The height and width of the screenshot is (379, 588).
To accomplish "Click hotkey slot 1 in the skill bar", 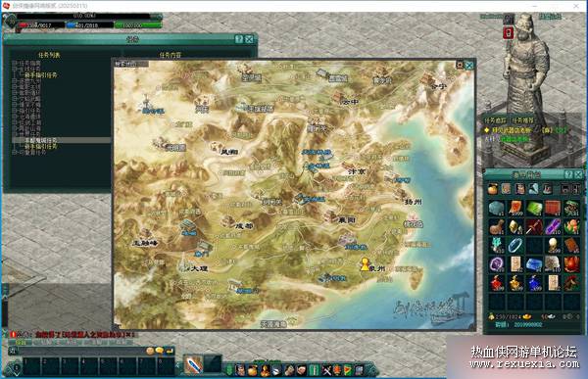I will [31, 366].
